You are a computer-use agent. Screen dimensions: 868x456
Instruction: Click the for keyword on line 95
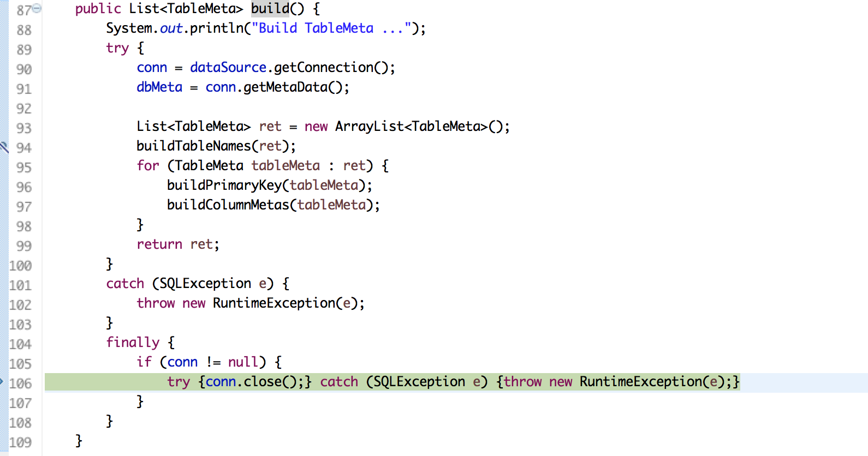[148, 166]
